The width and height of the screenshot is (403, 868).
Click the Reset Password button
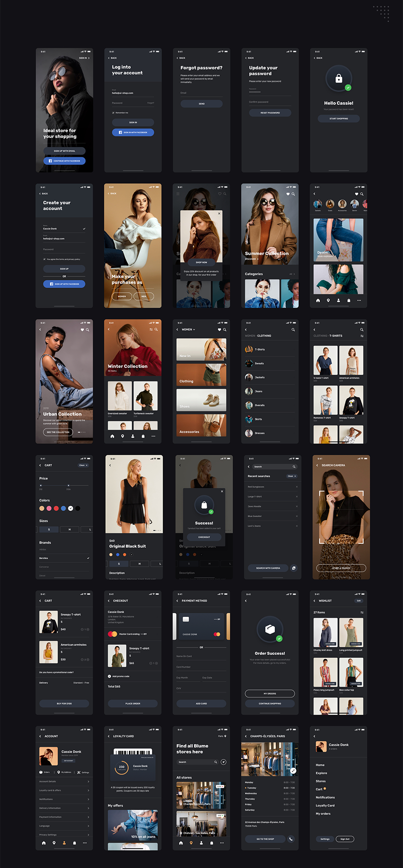pos(270,113)
